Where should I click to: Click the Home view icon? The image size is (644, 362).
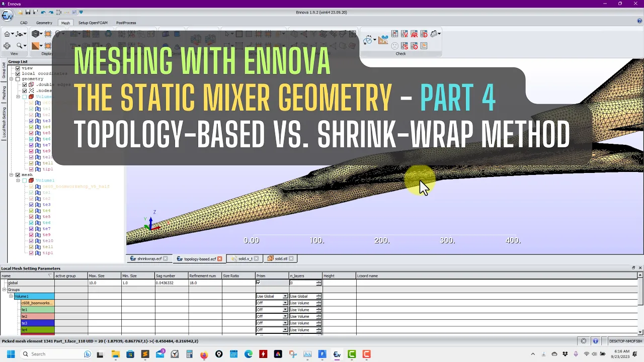pos(7,34)
